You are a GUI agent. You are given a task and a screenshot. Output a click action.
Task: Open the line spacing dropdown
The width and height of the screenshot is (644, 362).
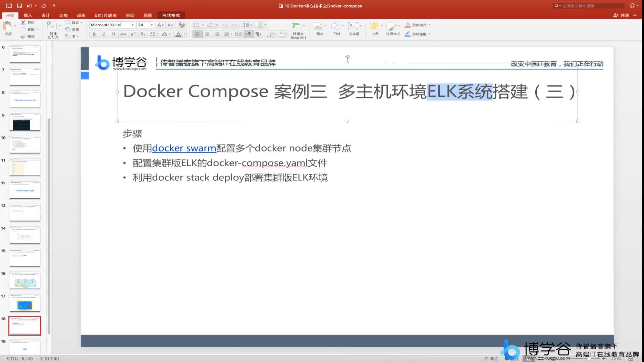pos(248,25)
